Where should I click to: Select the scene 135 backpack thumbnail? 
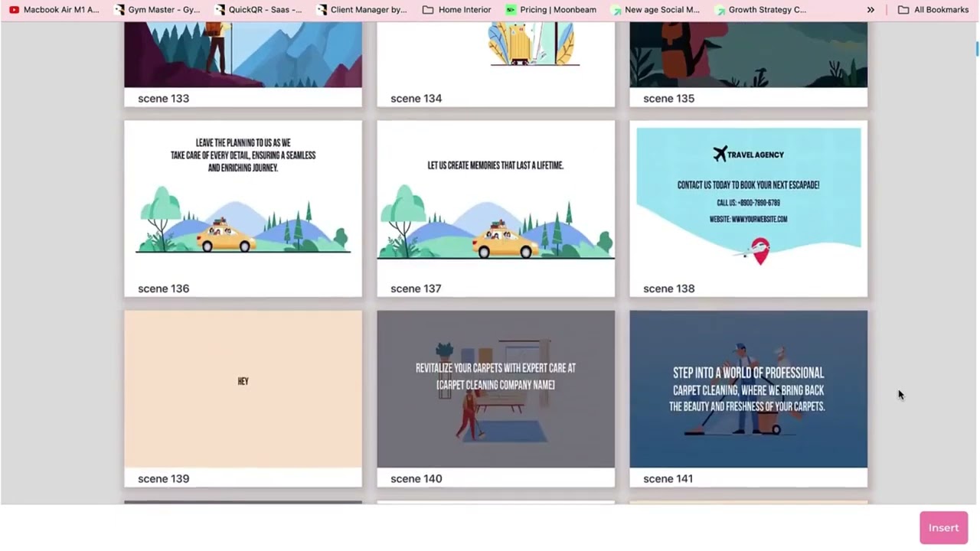pos(748,54)
